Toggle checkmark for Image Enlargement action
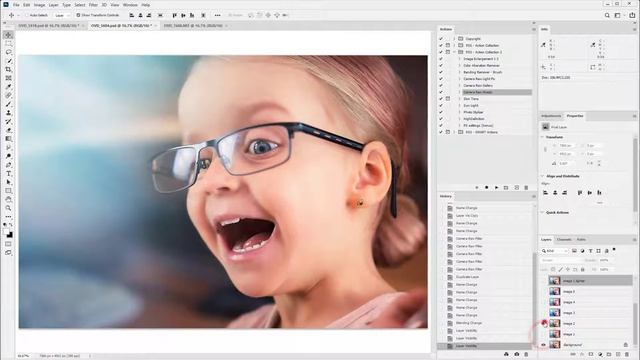The width and height of the screenshot is (640, 360). 441,59
